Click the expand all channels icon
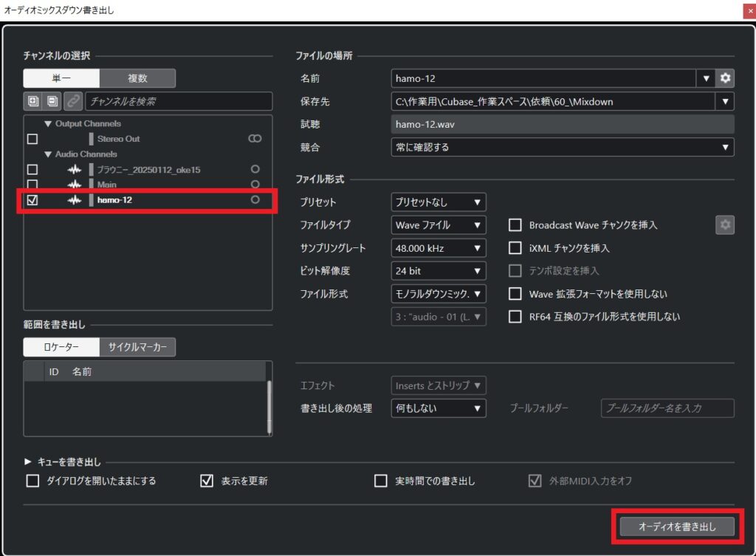The height and width of the screenshot is (556, 756). coord(33,101)
